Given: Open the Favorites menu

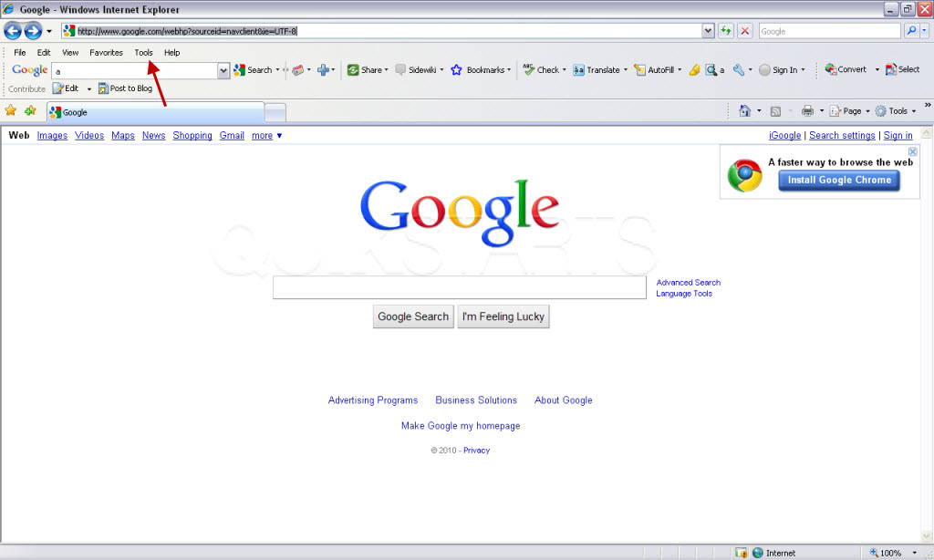Looking at the screenshot, I should tap(106, 52).
